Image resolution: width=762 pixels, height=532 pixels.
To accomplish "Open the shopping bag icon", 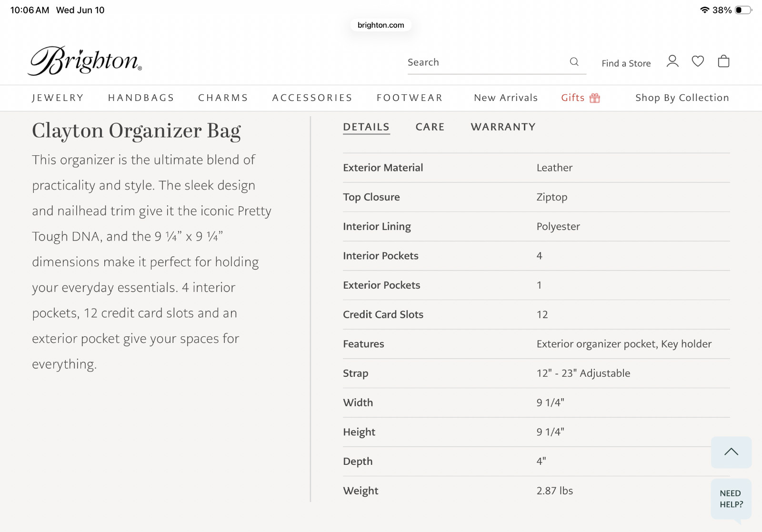I will 723,61.
